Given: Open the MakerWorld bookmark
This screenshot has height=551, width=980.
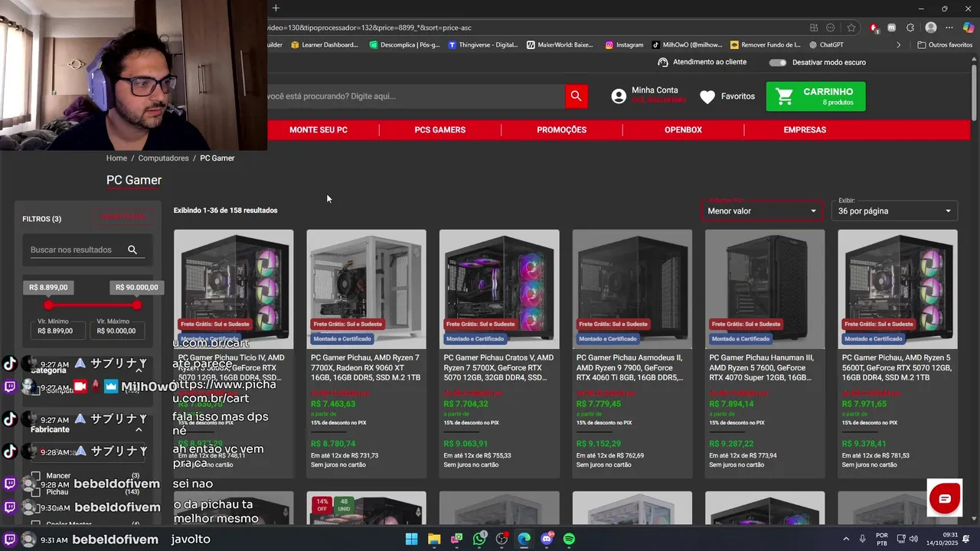Looking at the screenshot, I should click(x=560, y=45).
